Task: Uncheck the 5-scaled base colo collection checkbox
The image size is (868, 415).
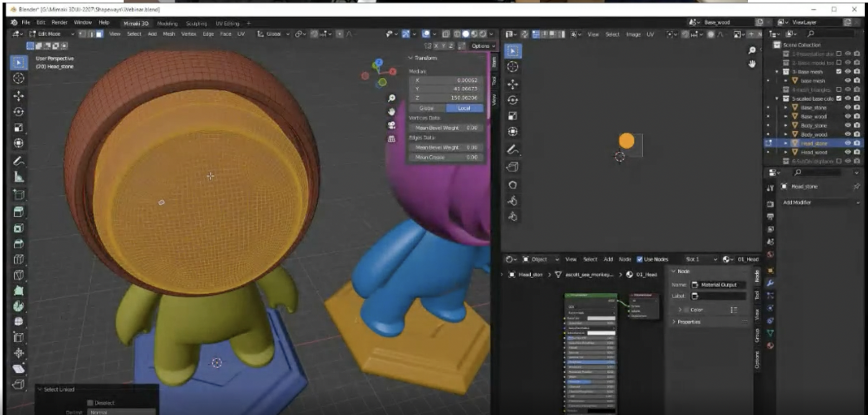Action: click(x=839, y=99)
